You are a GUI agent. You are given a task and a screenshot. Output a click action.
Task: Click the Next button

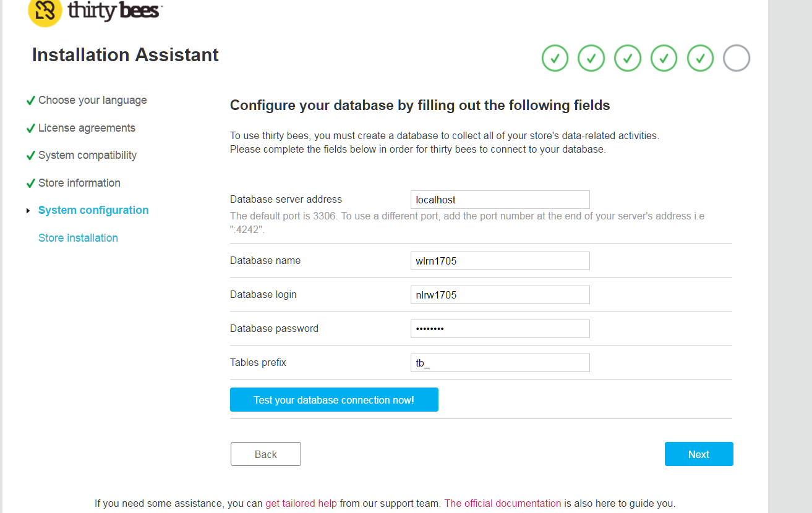point(699,454)
